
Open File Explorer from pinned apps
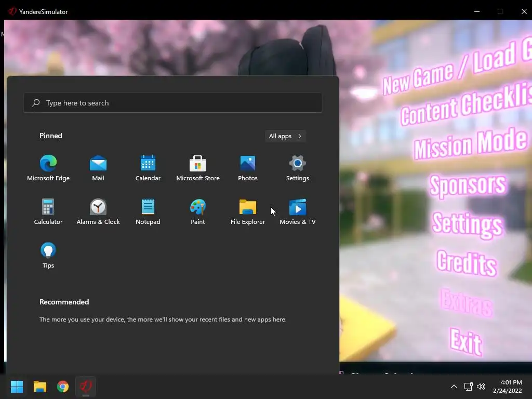tap(248, 212)
